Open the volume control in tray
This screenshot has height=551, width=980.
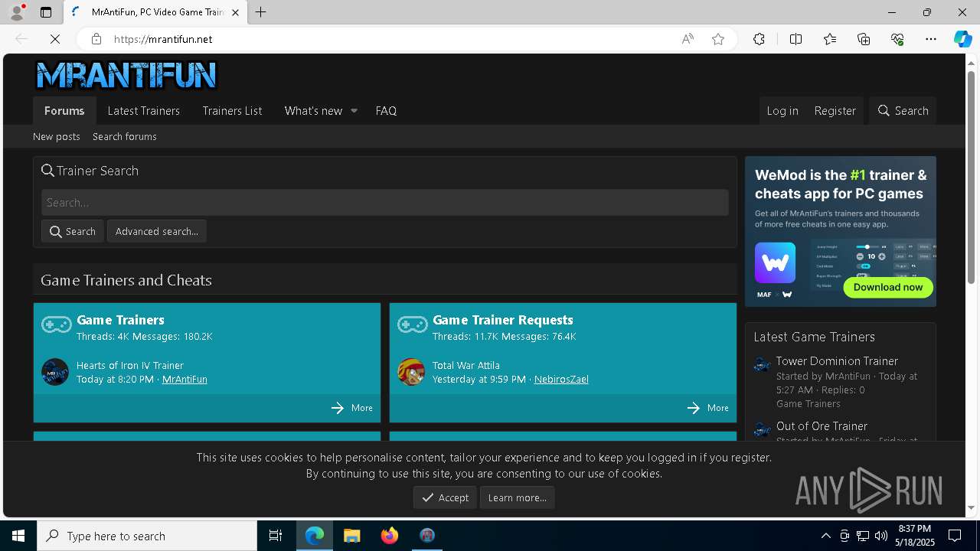pyautogui.click(x=881, y=536)
